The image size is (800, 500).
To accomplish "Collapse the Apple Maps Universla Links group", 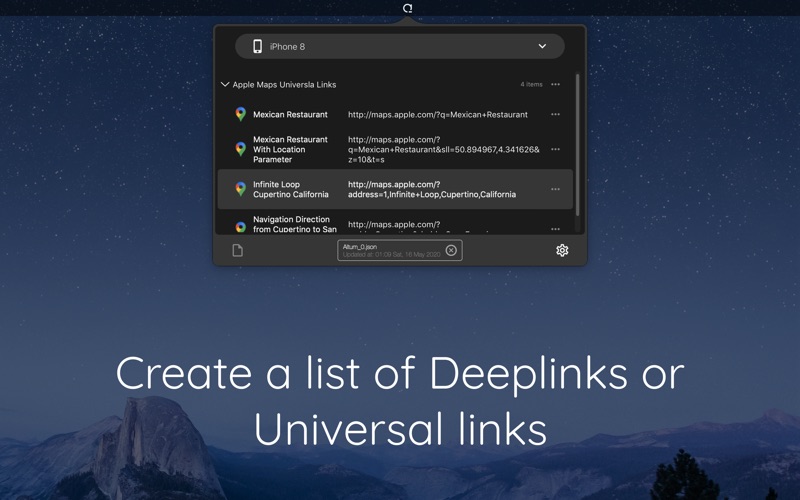I will click(x=224, y=84).
